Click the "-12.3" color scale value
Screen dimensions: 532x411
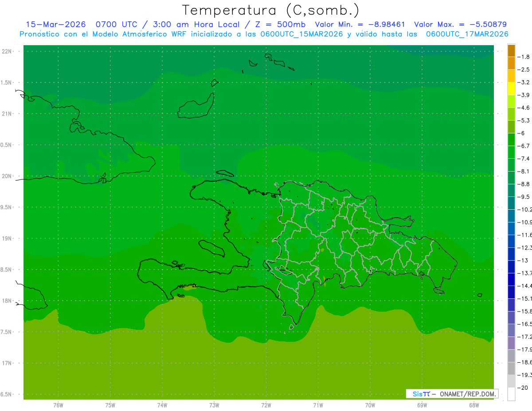pos(525,248)
